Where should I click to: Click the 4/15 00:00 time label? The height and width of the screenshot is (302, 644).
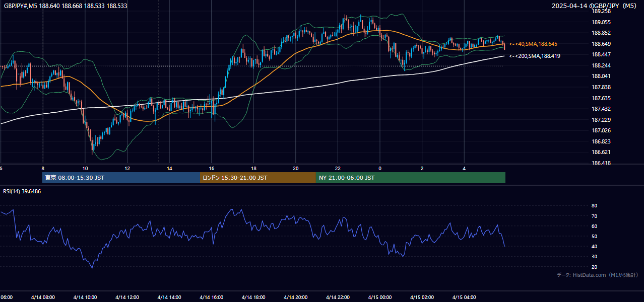[380, 297]
